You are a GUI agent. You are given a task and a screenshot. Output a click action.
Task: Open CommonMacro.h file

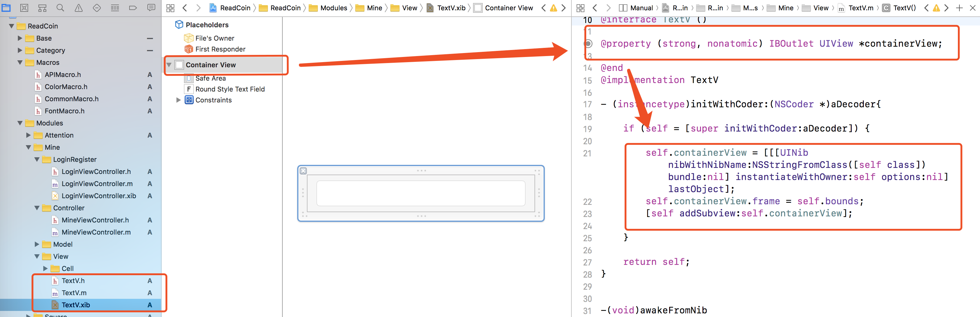click(x=71, y=99)
